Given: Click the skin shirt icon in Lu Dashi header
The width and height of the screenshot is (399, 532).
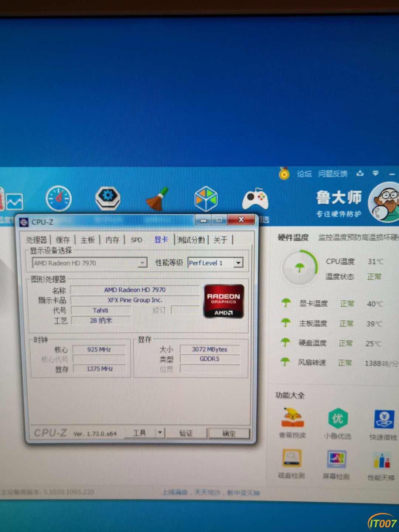Looking at the screenshot, I should click(360, 173).
